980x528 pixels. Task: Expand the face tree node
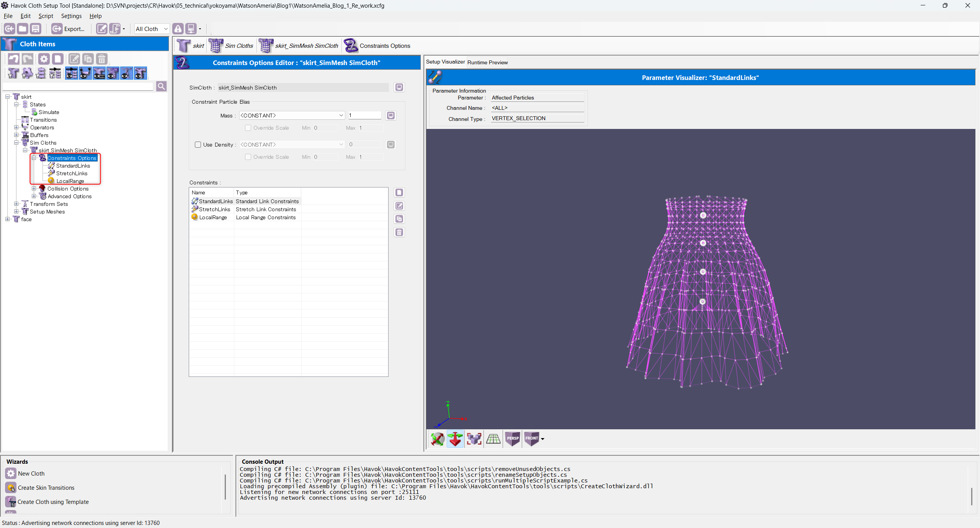7,219
